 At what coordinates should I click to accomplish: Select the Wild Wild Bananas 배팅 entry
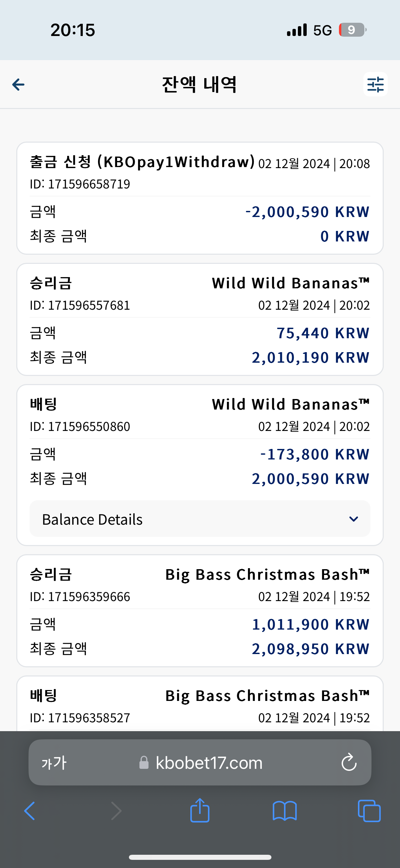click(200, 465)
